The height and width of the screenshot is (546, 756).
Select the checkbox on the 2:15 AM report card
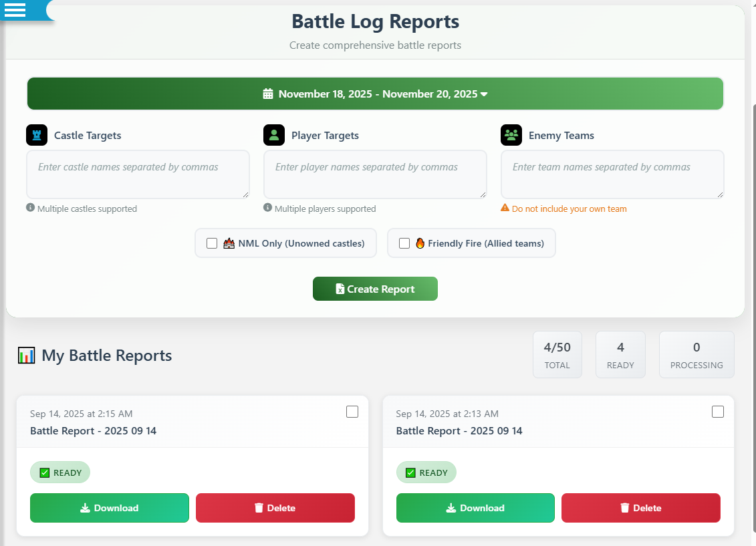(352, 412)
